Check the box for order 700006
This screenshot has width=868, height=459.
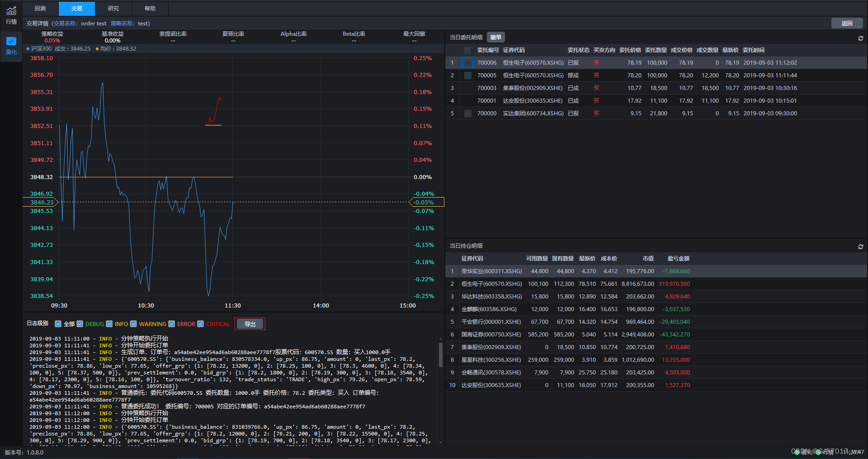[467, 62]
